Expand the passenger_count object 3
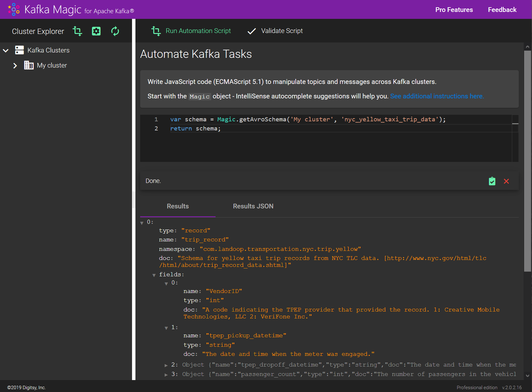Screen dimensions: 532x392 click(x=166, y=375)
